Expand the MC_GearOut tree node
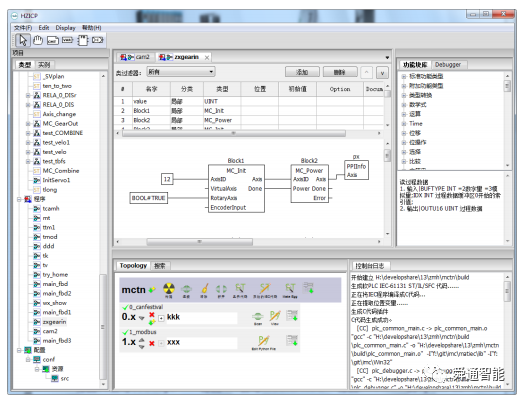This screenshot has height=398, width=521. (x=28, y=124)
